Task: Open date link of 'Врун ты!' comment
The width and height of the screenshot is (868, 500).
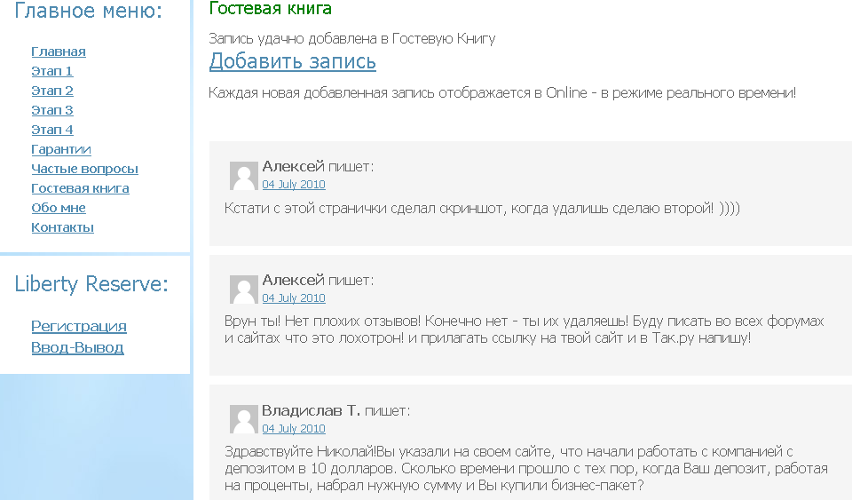Action: (x=294, y=298)
